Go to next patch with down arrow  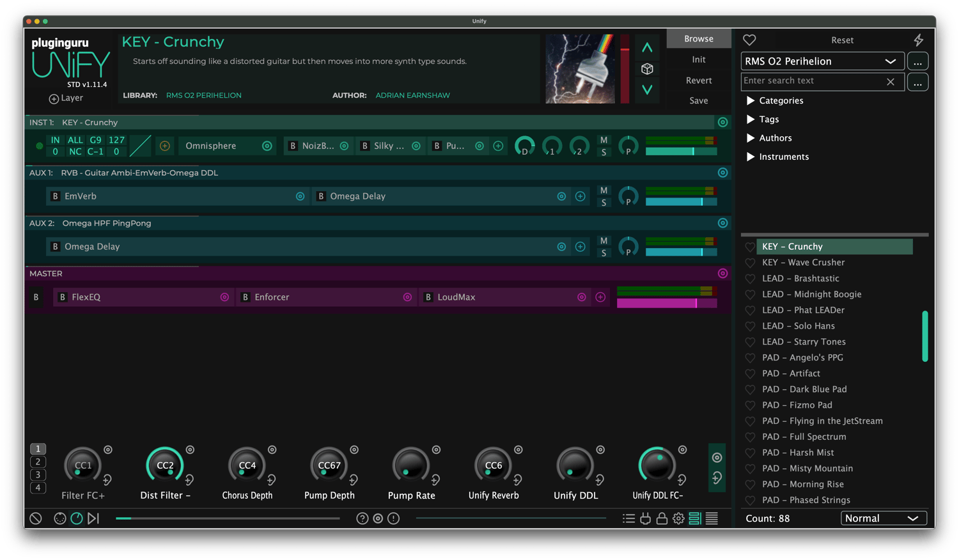[647, 89]
